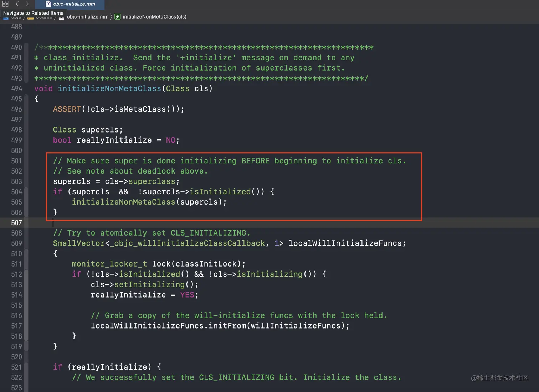Select the objc-initialize.mm editor tab
The image size is (539, 392).
click(70, 4)
